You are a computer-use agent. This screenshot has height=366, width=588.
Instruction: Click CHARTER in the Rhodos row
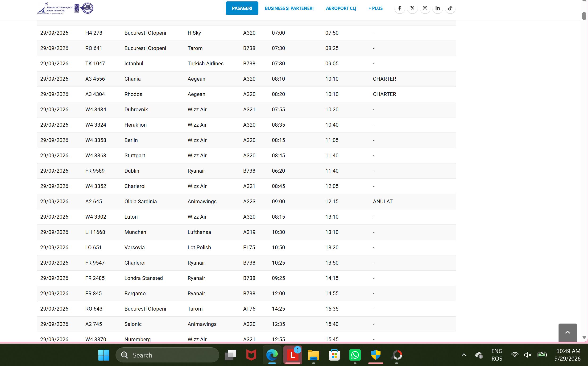[x=385, y=94]
